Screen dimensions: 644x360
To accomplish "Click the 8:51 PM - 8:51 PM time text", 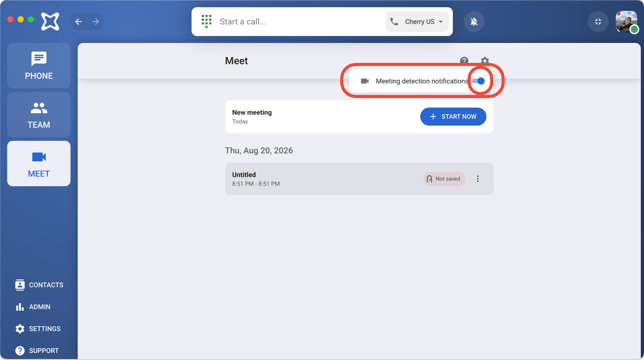I will click(256, 184).
